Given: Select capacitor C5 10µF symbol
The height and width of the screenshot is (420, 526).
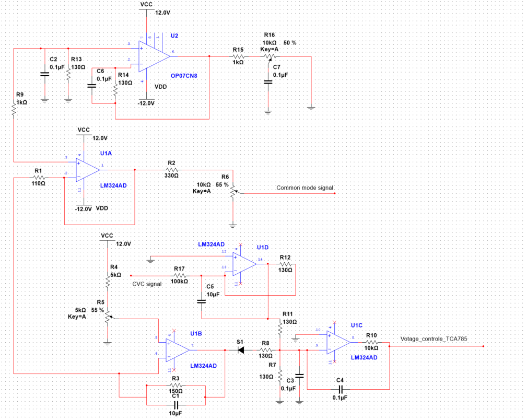Looking at the screenshot, I should pyautogui.click(x=201, y=301).
